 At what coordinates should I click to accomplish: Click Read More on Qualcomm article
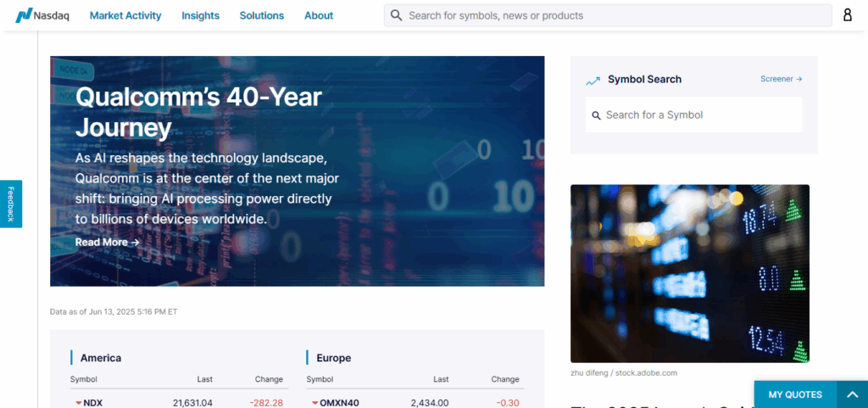[x=108, y=242]
